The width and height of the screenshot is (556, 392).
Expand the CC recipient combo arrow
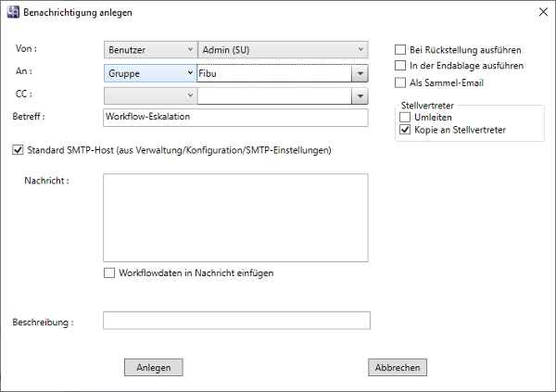tap(360, 96)
